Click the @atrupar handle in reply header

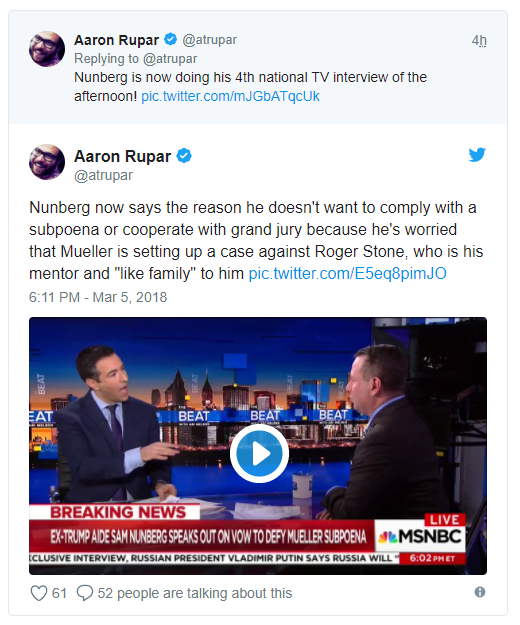[x=210, y=40]
